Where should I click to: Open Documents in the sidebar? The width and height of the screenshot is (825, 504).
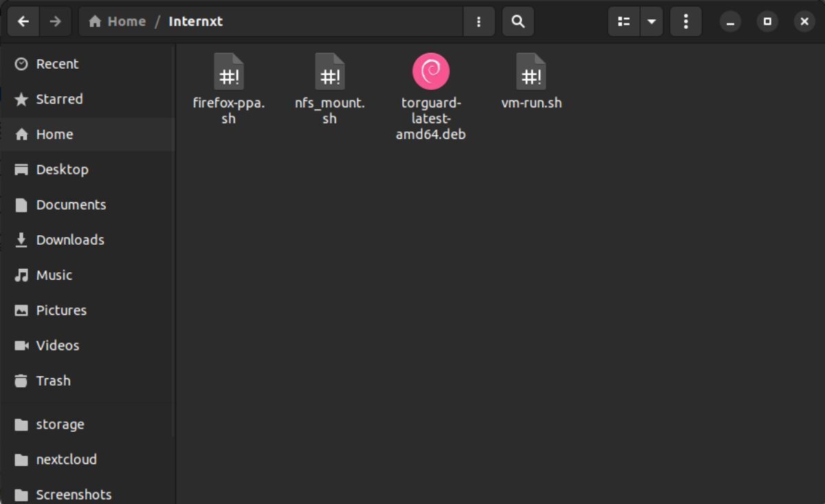pos(87,205)
